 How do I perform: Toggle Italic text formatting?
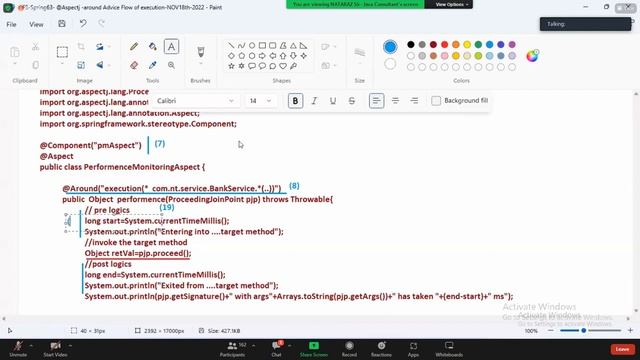tap(314, 101)
